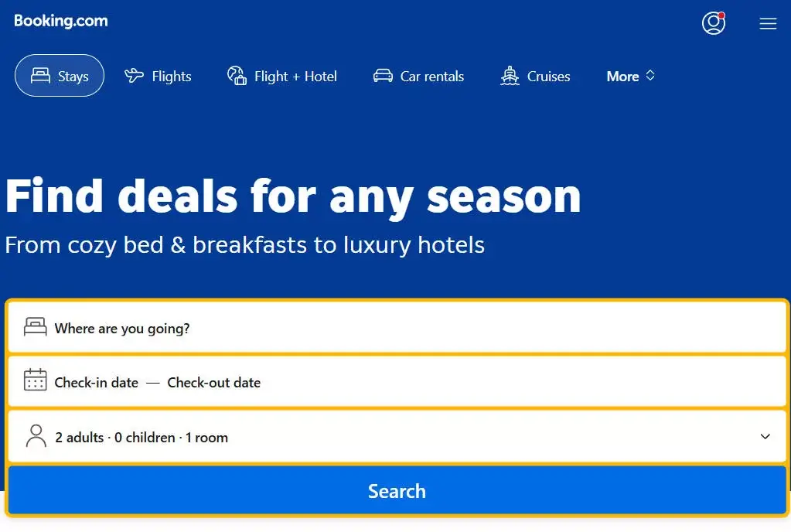Open the Check-out date picker
This screenshot has width=791, height=532.
pos(214,383)
